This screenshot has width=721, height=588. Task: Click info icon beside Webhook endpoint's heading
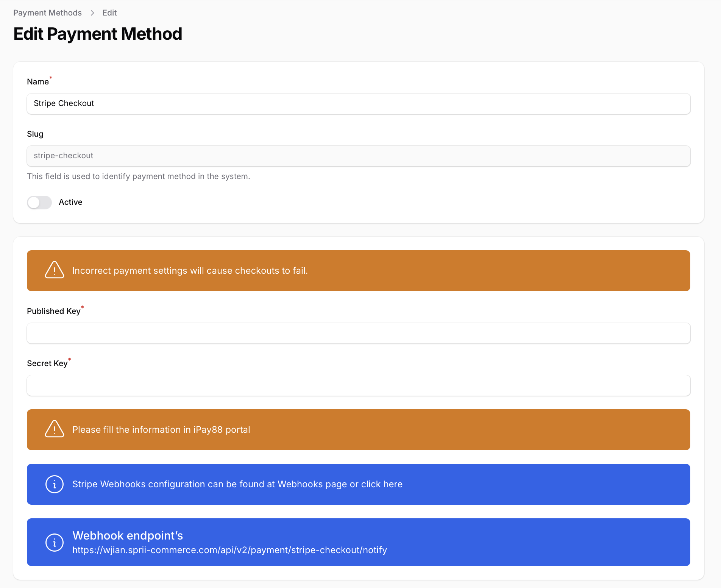pyautogui.click(x=55, y=543)
